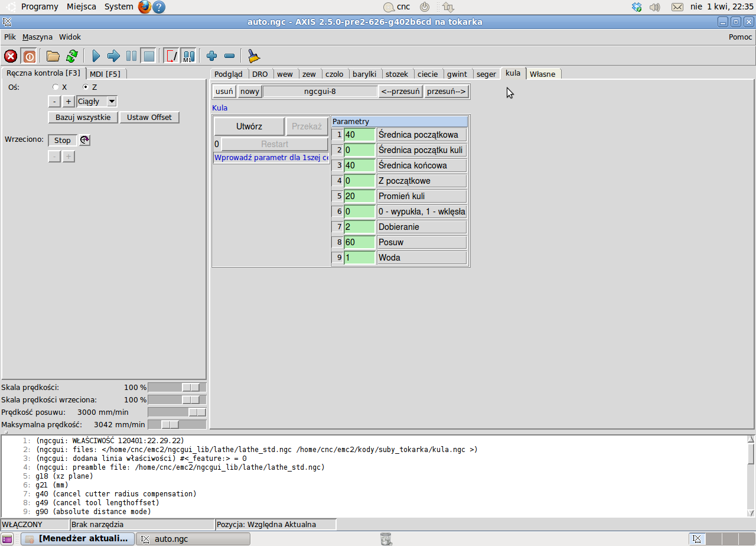Open the Pomoc menu
The width and height of the screenshot is (756, 546).
click(741, 37)
